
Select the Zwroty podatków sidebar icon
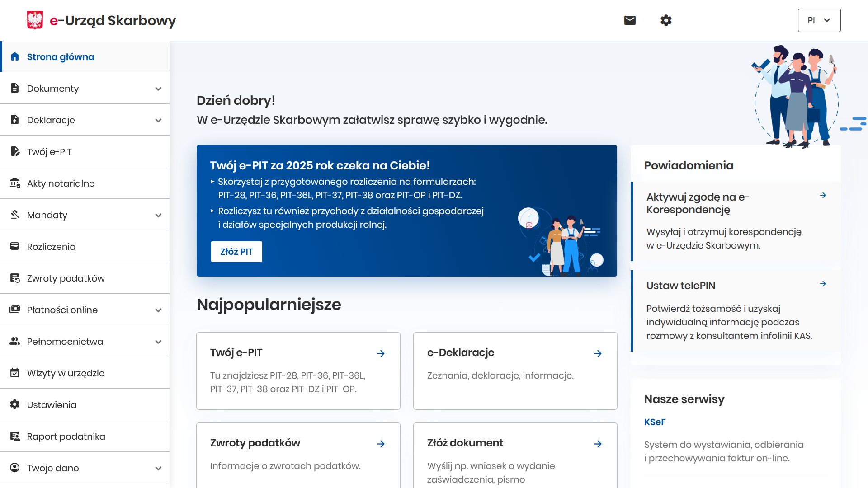pyautogui.click(x=15, y=278)
